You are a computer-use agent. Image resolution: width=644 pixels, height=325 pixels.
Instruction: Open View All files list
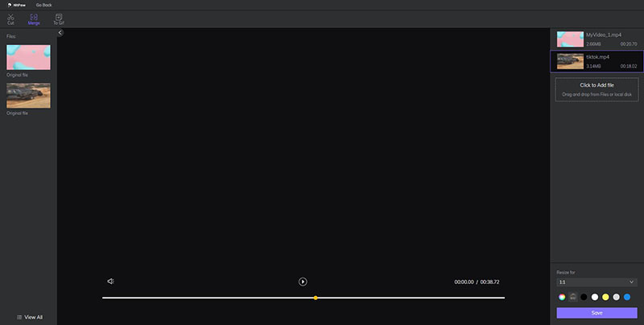[x=30, y=317]
